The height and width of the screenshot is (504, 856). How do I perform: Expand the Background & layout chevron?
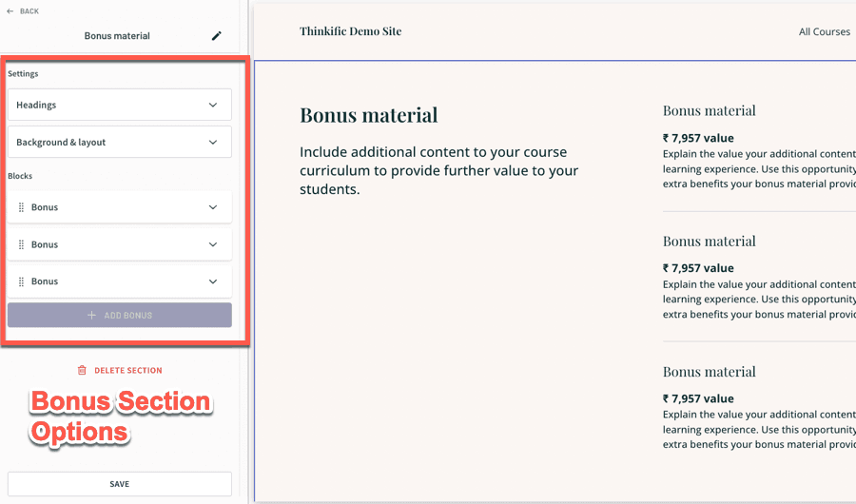pos(213,143)
